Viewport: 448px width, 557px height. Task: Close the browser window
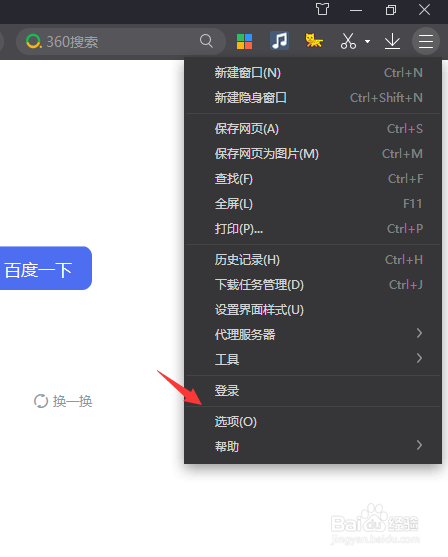[424, 10]
